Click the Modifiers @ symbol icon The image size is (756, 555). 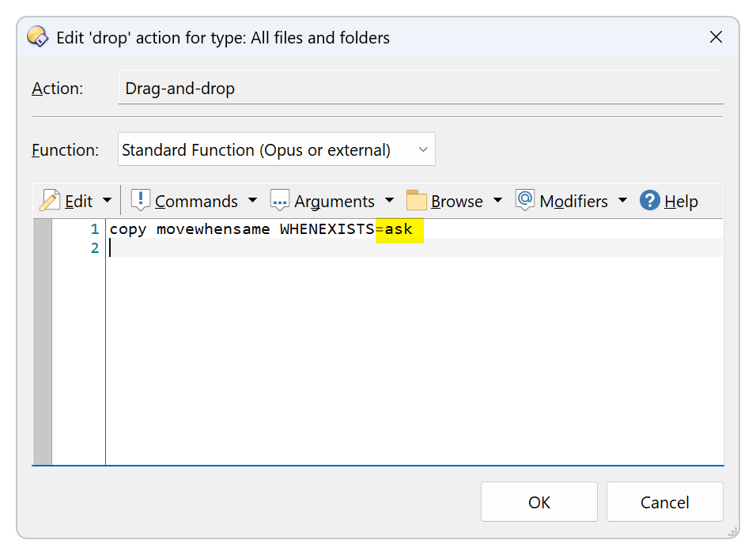tap(525, 200)
